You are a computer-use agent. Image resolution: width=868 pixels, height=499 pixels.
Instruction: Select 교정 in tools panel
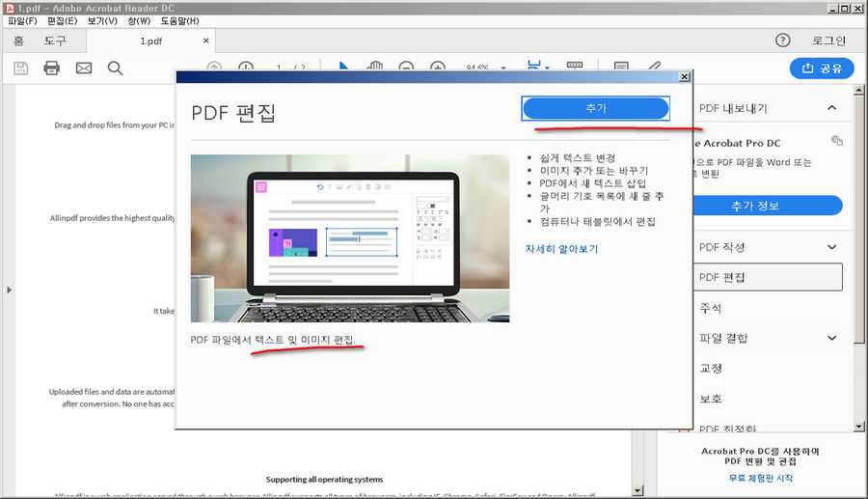711,369
